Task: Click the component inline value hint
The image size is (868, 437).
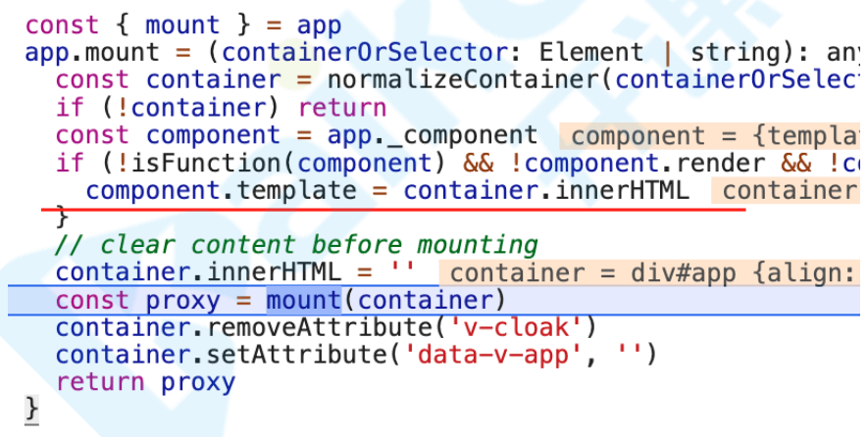Action: tap(714, 136)
